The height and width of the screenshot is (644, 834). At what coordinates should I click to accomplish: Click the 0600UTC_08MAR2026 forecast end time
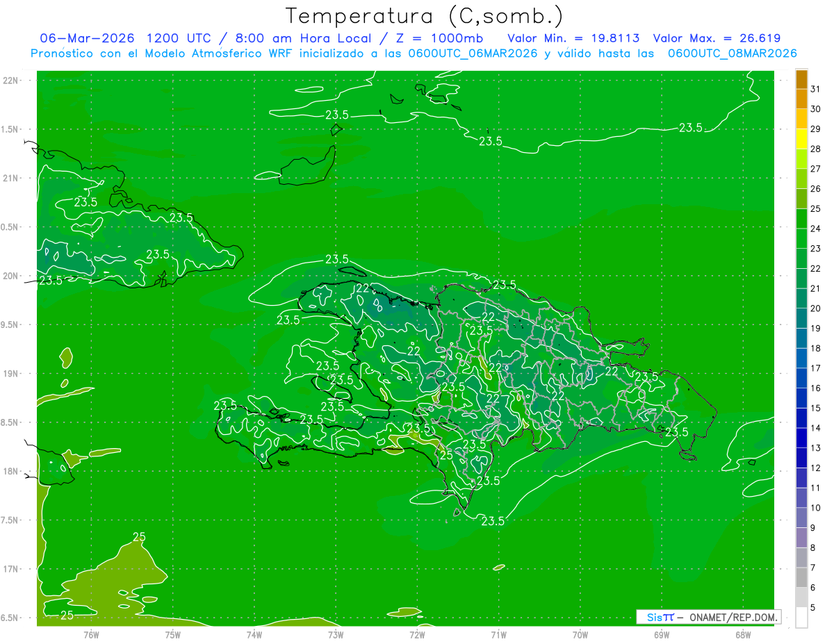[x=732, y=53]
